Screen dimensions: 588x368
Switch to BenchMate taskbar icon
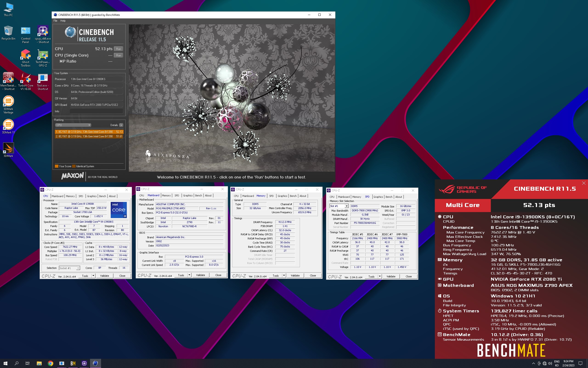pyautogui.click(x=73, y=363)
